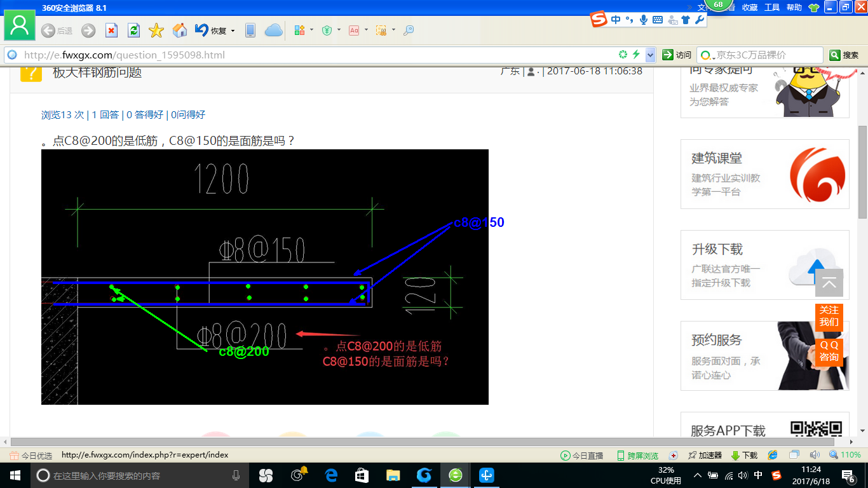Refresh the page with the green arrows icon
Viewport: 868px width, 488px height.
tap(133, 30)
